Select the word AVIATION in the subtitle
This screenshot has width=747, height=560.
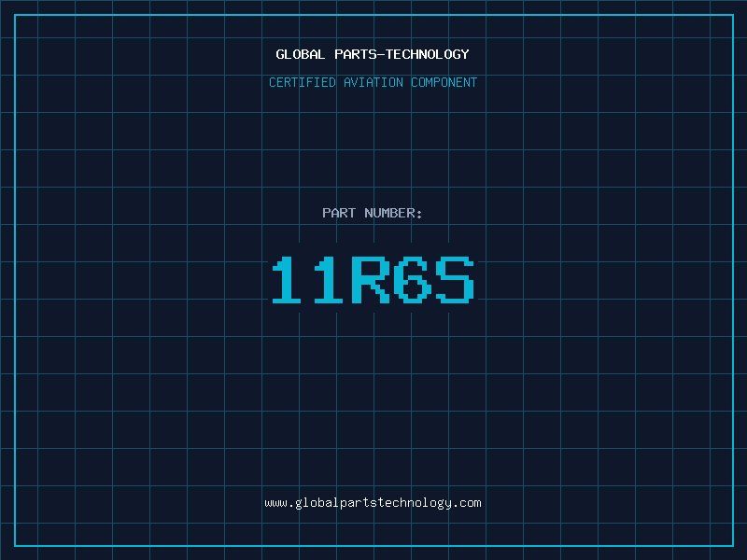pos(373,82)
